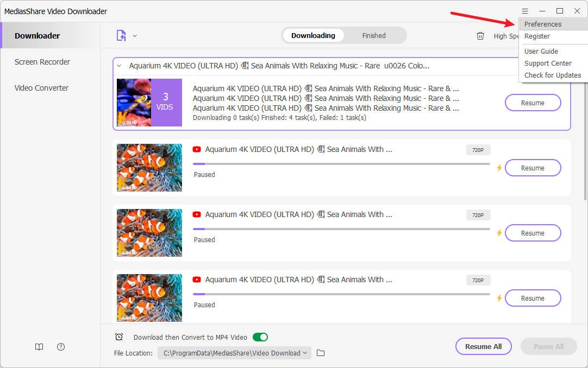This screenshot has width=588, height=368.
Task: Open Screen Recorder in the sidebar
Action: click(42, 62)
